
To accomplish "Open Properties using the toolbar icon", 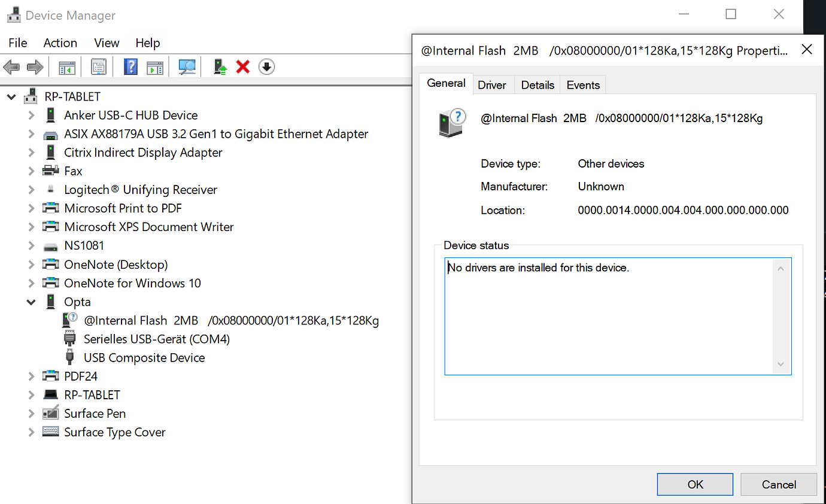I will click(x=98, y=66).
